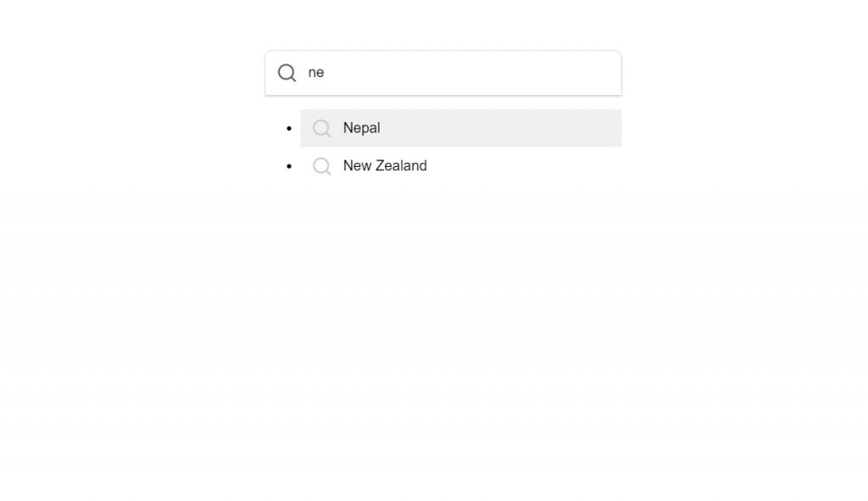The width and height of the screenshot is (868, 501).
Task: Select the Nepal autocomplete suggestion
Action: [362, 128]
